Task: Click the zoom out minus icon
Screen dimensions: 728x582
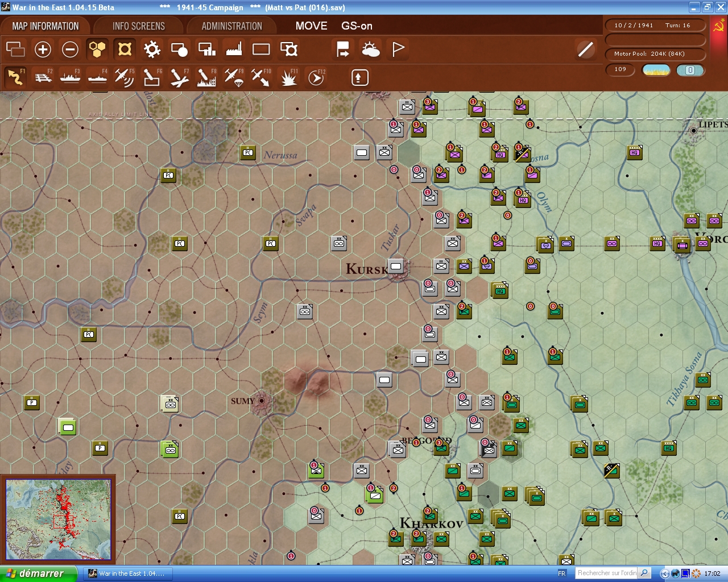Action: tap(70, 49)
